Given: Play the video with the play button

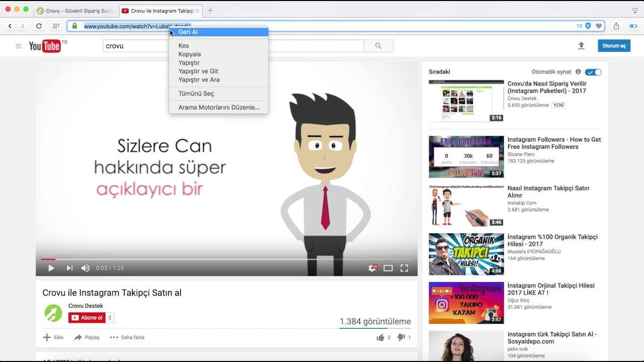Looking at the screenshot, I should (51, 268).
